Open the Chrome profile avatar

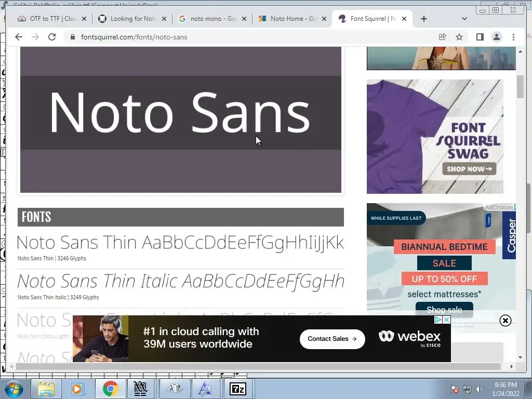497,37
